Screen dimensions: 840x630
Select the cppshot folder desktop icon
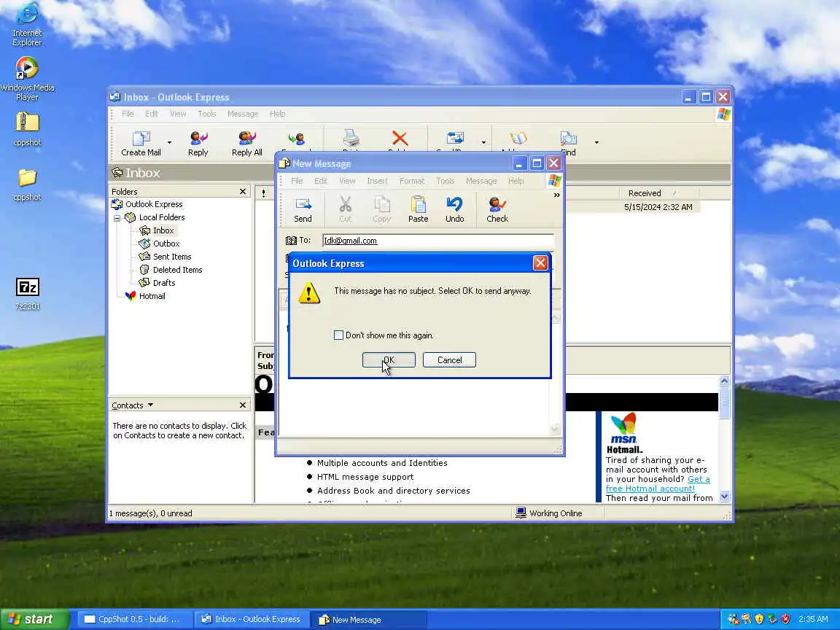coord(27,184)
